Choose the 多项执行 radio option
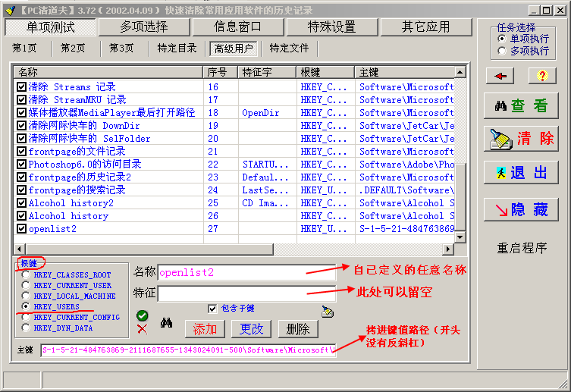This screenshot has height=392, width=571. tap(502, 51)
